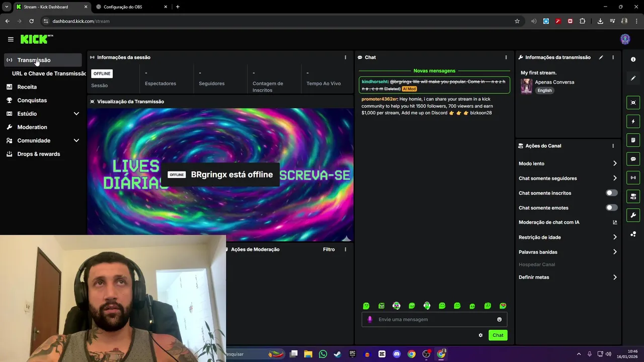Insert the last heart-eyes Kick emote

coord(503,306)
